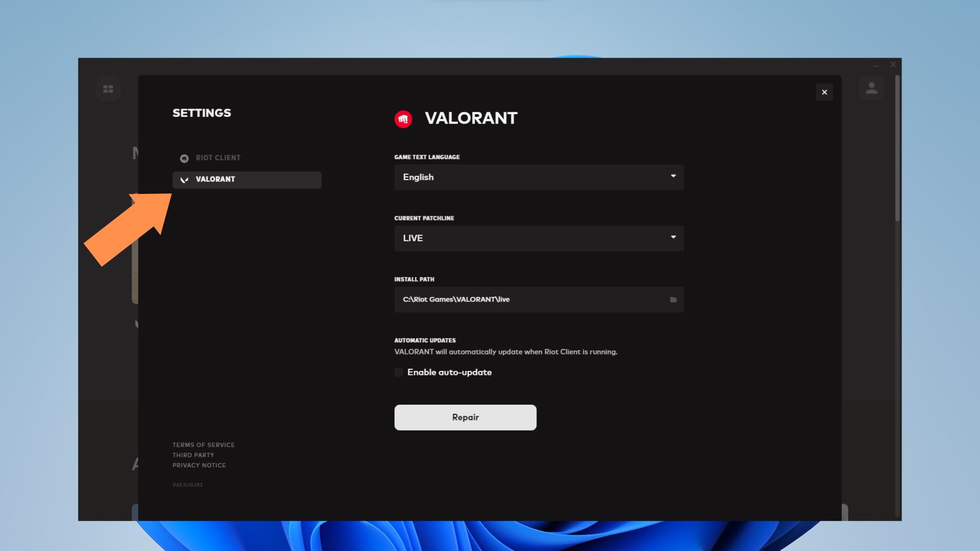980x551 pixels.
Task: Click the SETTINGS heading
Action: click(x=202, y=113)
